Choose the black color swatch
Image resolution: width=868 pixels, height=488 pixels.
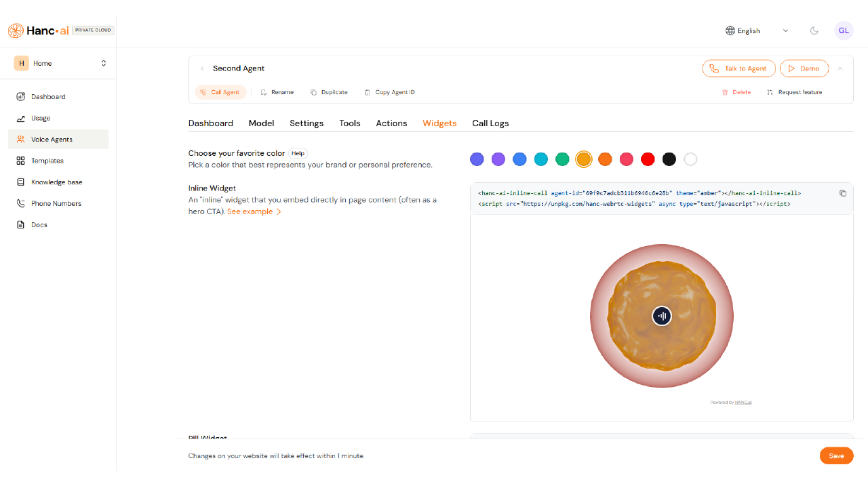pyautogui.click(x=669, y=159)
